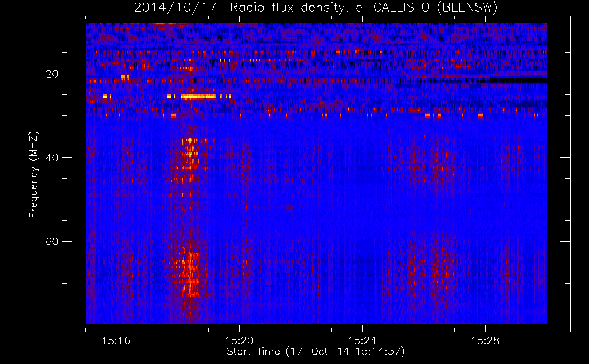Screen dimensions: 589x364
Task: Click the 'Frequency (MHZ)' axis label
Action: [x=33, y=175]
